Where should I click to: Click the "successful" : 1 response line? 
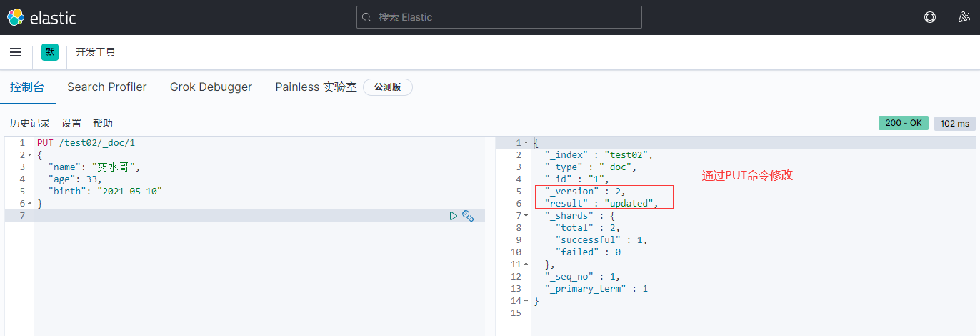point(601,239)
